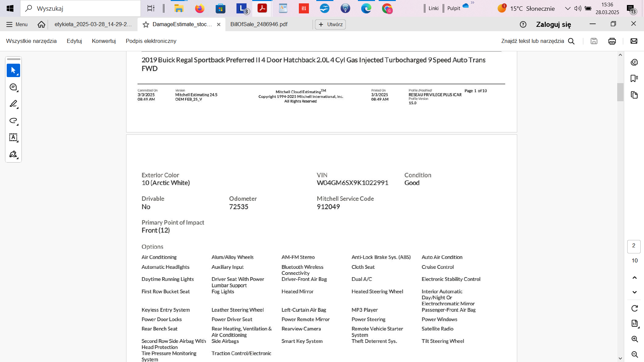Viewport: 644px width, 362px height.
Task: Expand the taskbar toolbar overflow chevrons
Action: click(473, 3)
